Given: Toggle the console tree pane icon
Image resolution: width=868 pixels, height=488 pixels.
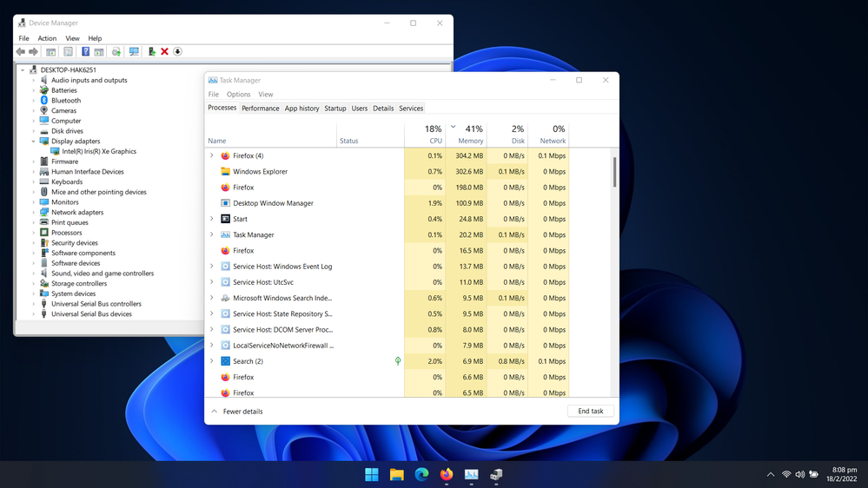Looking at the screenshot, I should (x=50, y=51).
